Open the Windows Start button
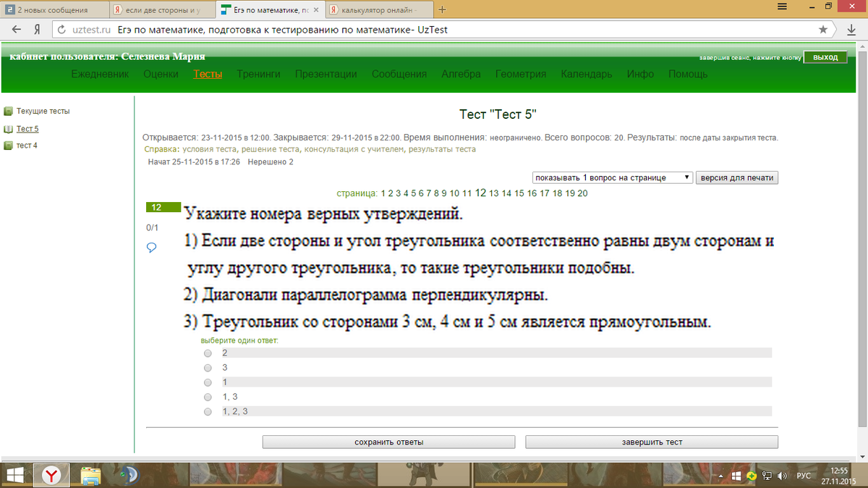The image size is (868, 488). [x=15, y=475]
